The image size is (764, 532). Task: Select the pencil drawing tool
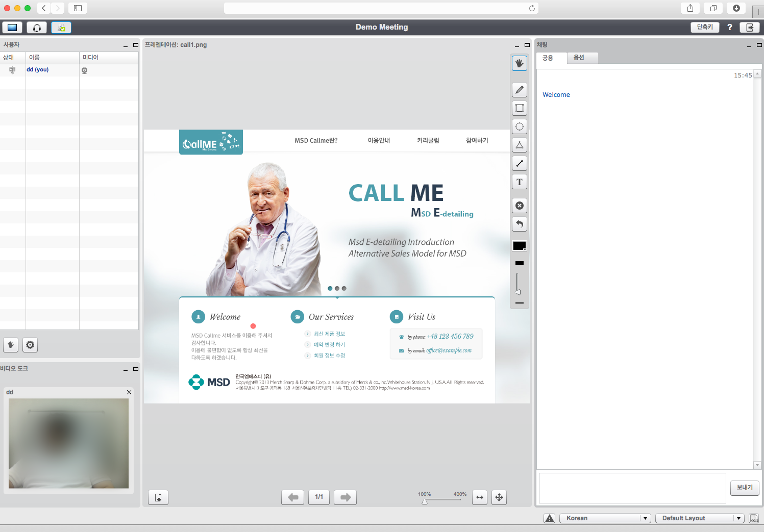point(519,90)
